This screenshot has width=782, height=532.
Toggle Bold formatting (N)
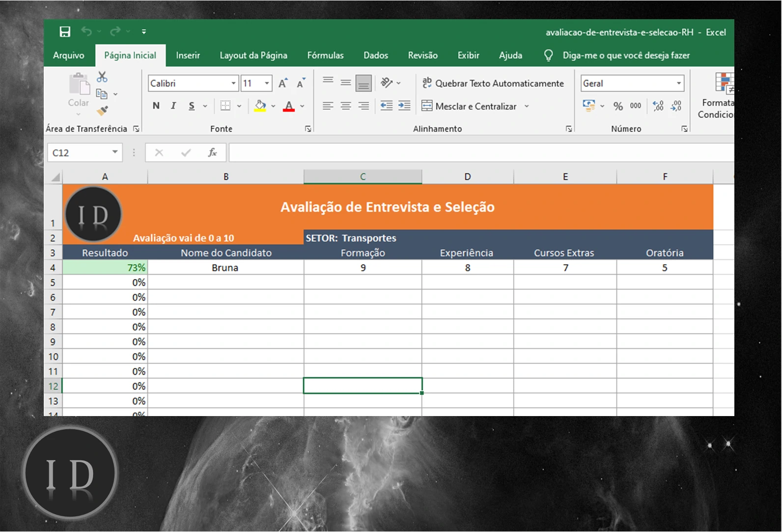pyautogui.click(x=156, y=106)
